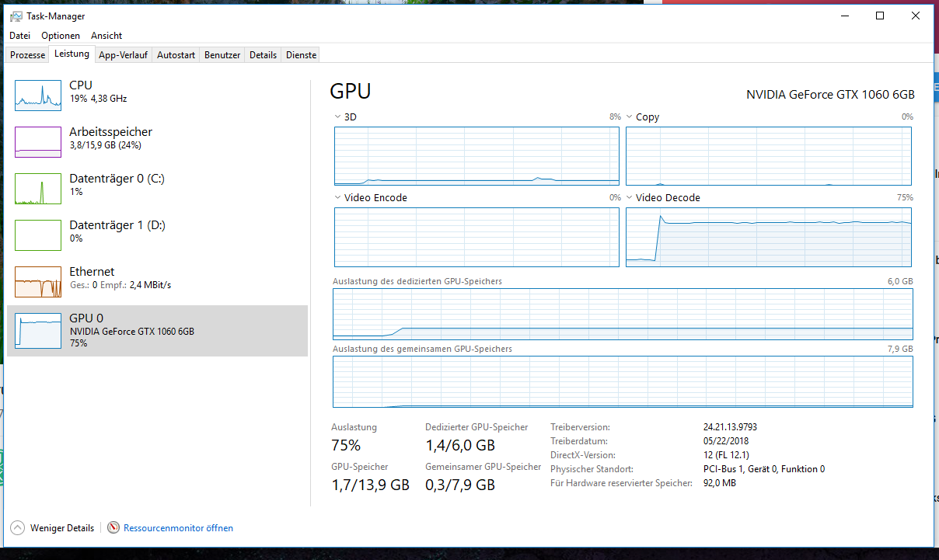This screenshot has height=560, width=939.
Task: Open Ressourcenmonitor öffnen link
Action: [x=178, y=528]
